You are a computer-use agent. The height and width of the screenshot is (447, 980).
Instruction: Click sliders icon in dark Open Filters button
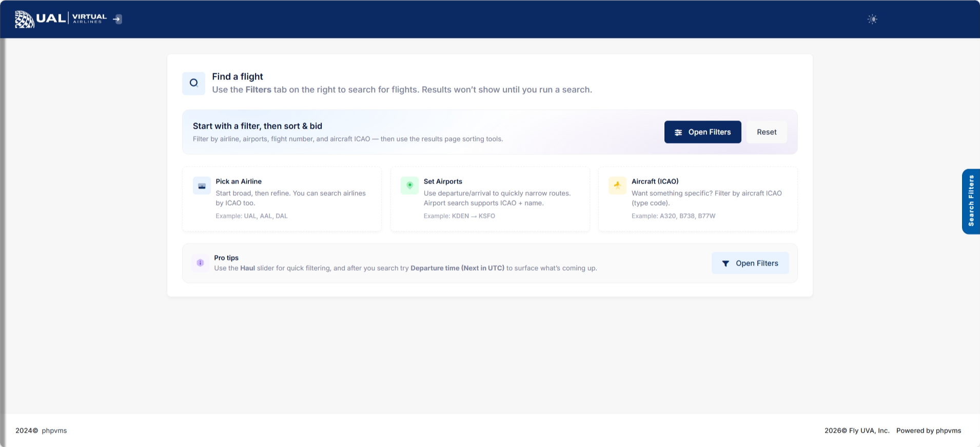678,132
